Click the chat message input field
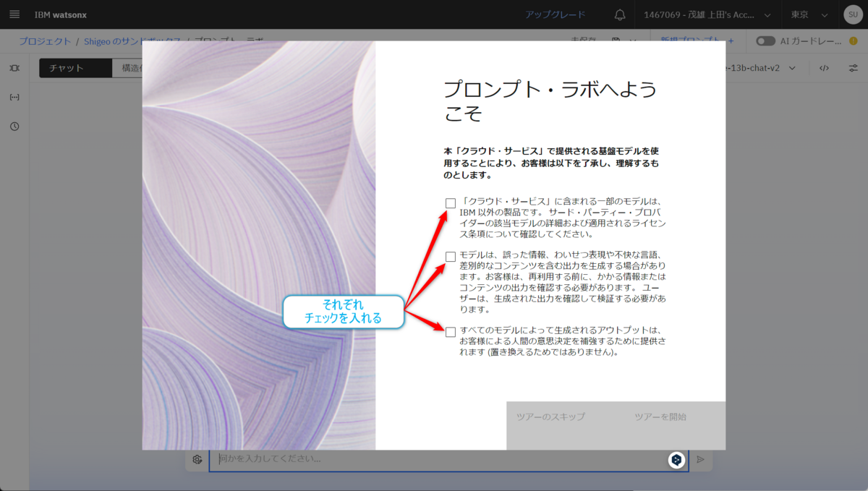This screenshot has height=491, width=868. 448,459
